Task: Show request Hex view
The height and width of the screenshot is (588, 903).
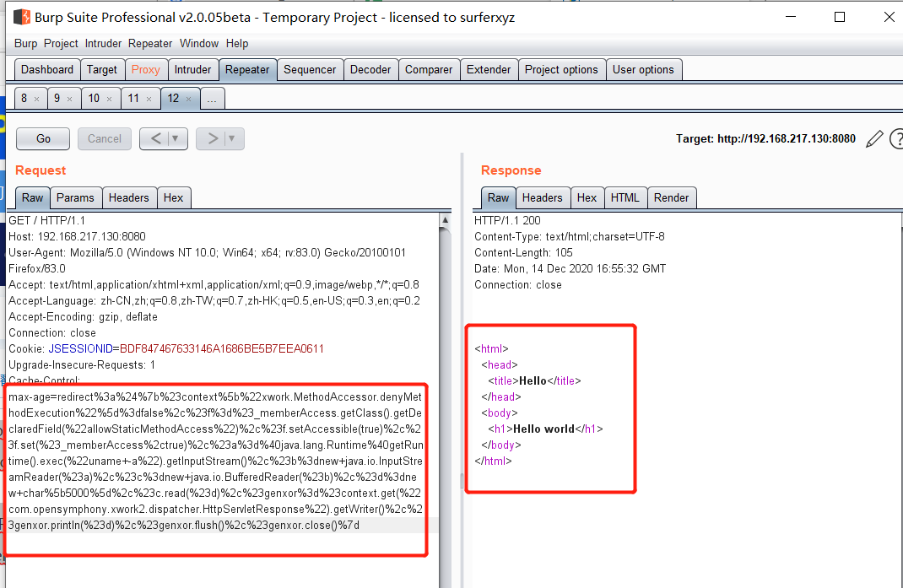Action: click(173, 197)
